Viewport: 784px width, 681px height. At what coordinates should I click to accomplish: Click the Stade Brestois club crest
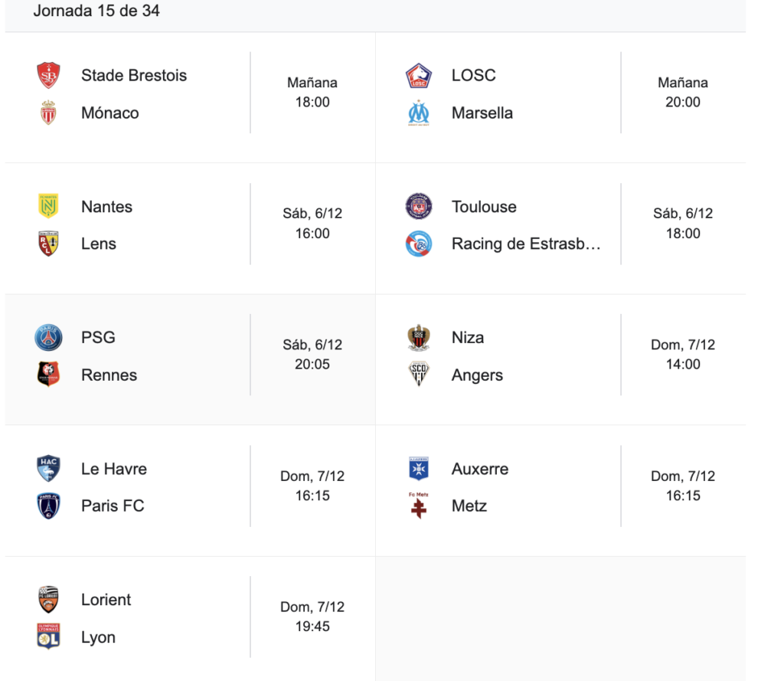pos(48,76)
